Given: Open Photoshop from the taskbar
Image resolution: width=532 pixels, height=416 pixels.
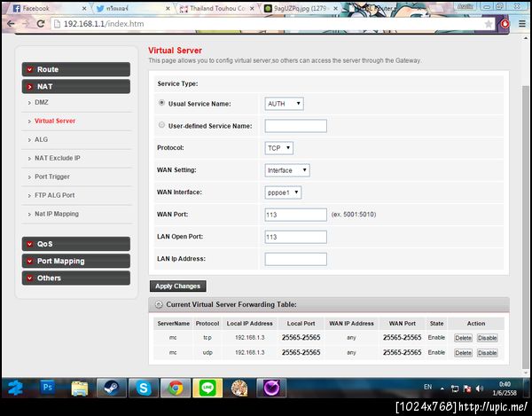Looking at the screenshot, I should click(x=48, y=388).
